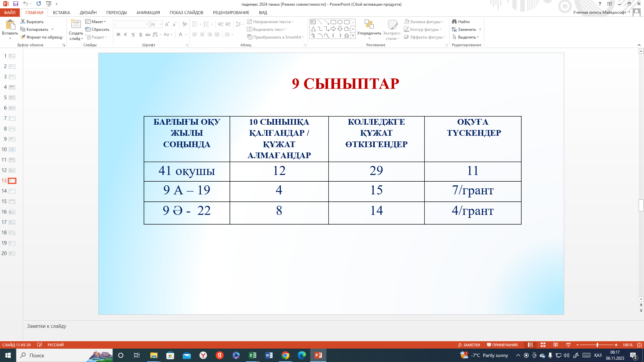Screen dimensions: 644x362
Task: Switch to the Вставка tab
Action: pyautogui.click(x=61, y=12)
